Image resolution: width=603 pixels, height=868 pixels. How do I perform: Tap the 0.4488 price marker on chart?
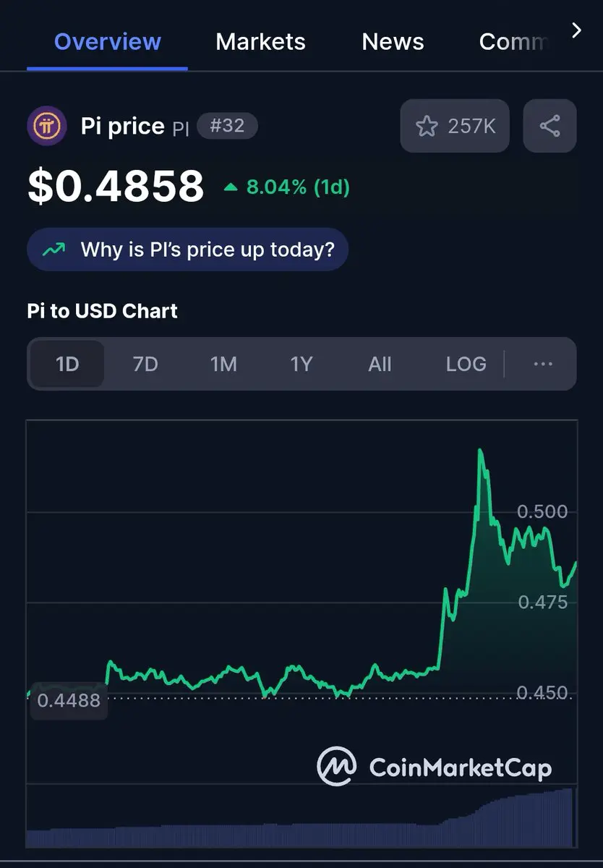coord(69,700)
